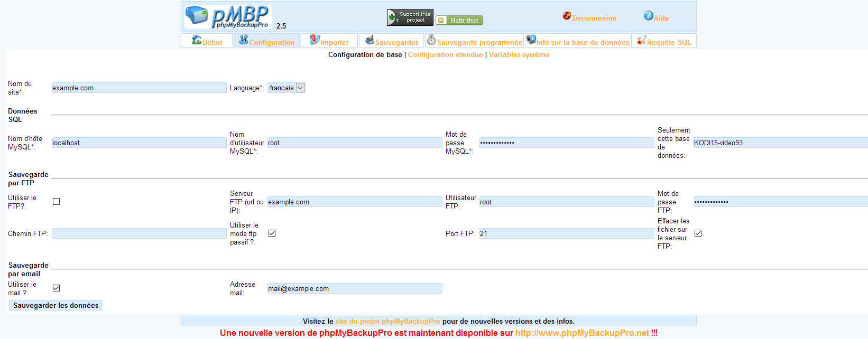Click the pMBP phpMyBackupPro logo
Viewport: 868px width, 339px height.
point(228,17)
